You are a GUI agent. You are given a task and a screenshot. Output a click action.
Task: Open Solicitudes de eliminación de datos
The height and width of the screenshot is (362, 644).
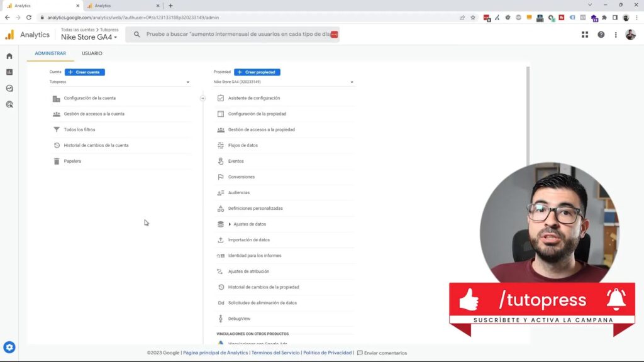pyautogui.click(x=262, y=303)
